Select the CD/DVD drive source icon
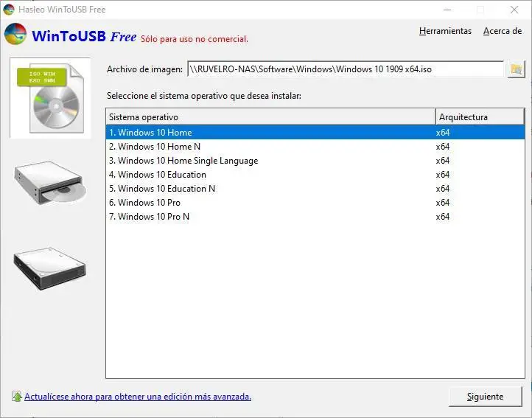Image resolution: width=532 pixels, height=418 pixels. [x=51, y=184]
